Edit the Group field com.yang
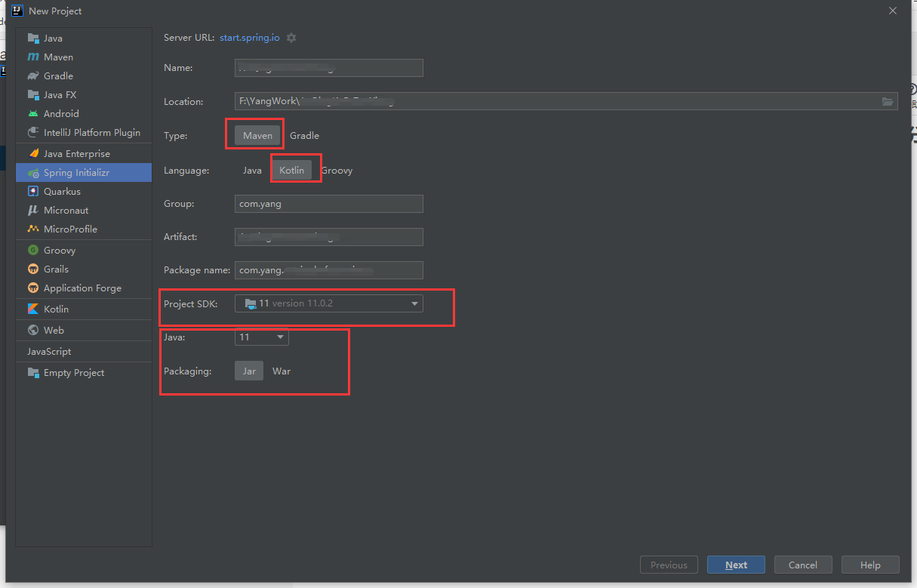Viewport: 917px width, 588px height. pyautogui.click(x=329, y=204)
